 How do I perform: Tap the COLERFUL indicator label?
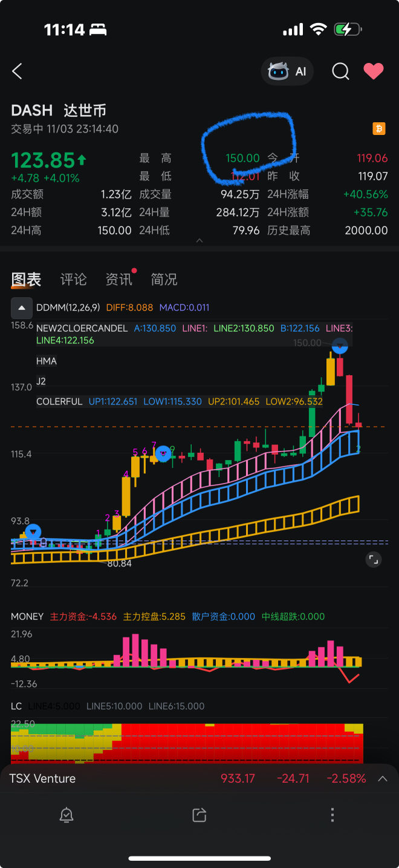tap(59, 401)
